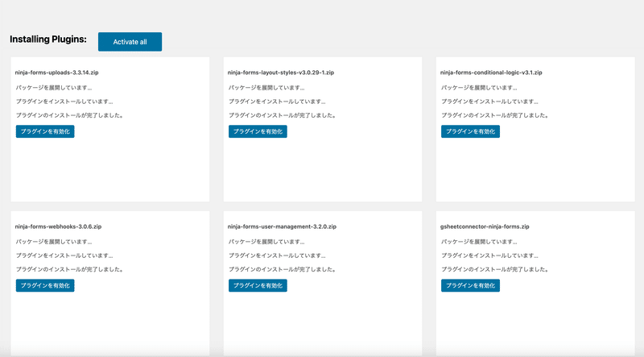644x357 pixels.
Task: Click プラグインをインストールしています in gsheetconnector card
Action: pos(490,255)
